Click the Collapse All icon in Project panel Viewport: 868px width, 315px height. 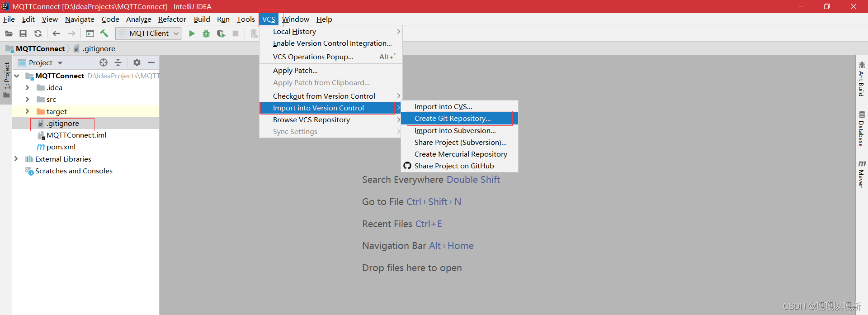click(118, 62)
